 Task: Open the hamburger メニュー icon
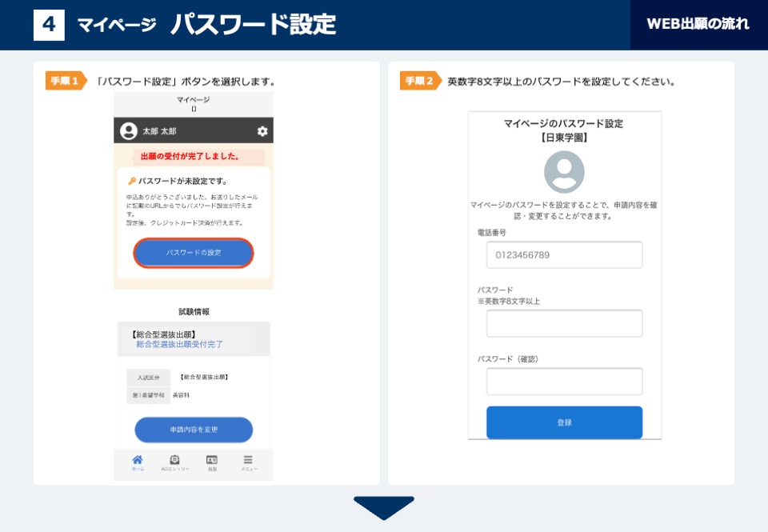[248, 459]
